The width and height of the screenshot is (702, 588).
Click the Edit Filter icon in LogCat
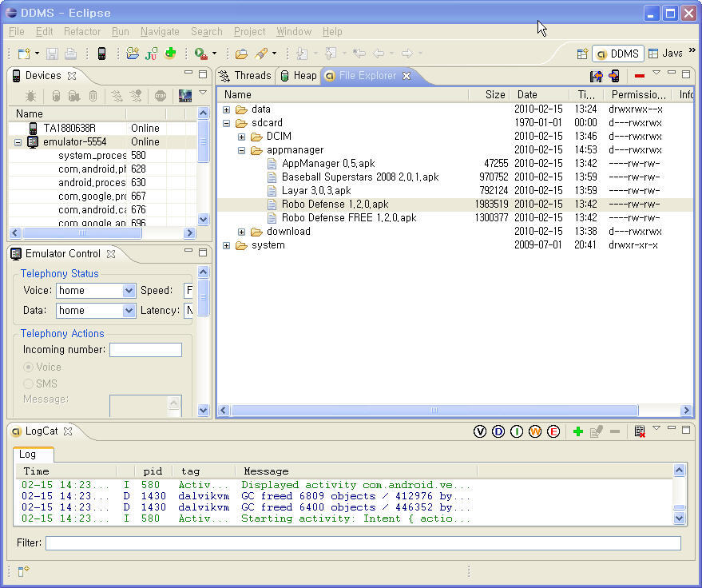coord(596,431)
